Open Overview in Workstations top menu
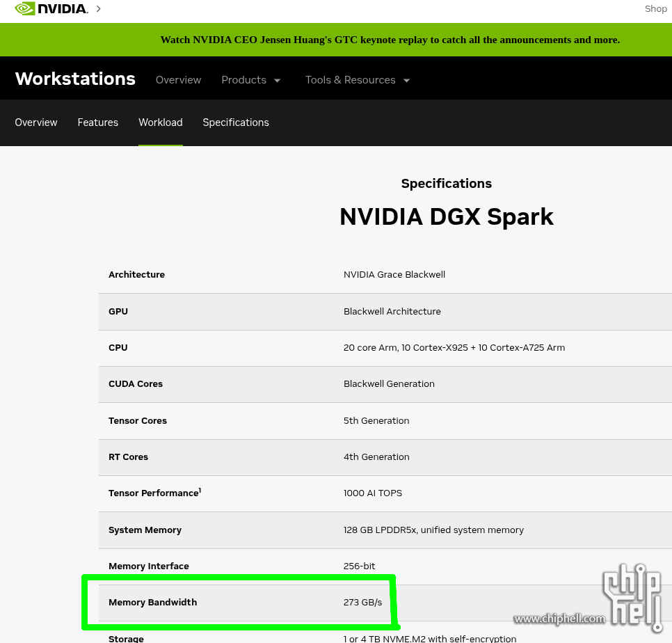Image resolution: width=672 pixels, height=643 pixels. [178, 80]
